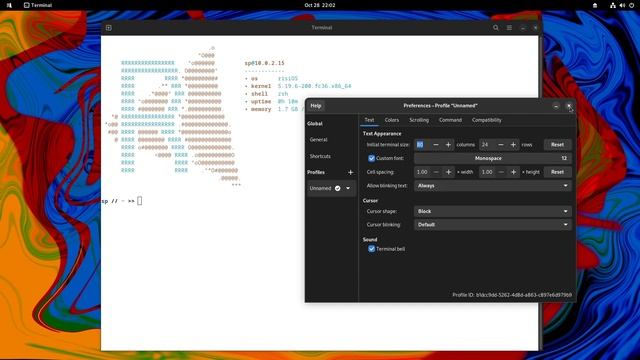This screenshot has height=360, width=640.
Task: Minimize the Preferences dialog
Action: (556, 106)
